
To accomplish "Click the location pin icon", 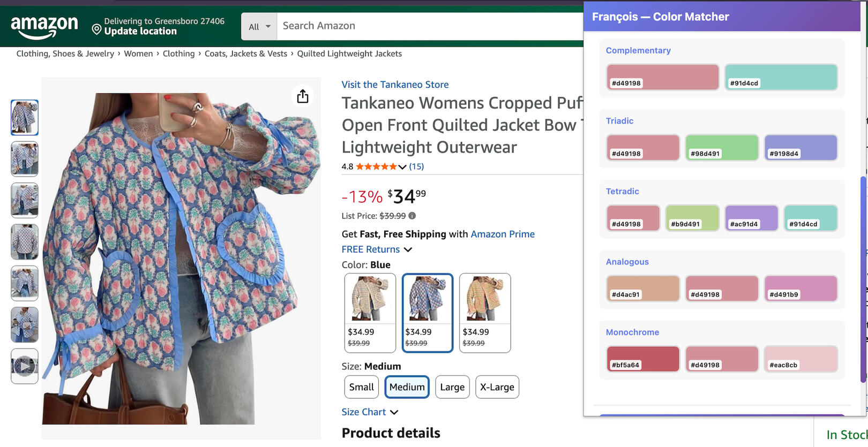I will 96,29.
